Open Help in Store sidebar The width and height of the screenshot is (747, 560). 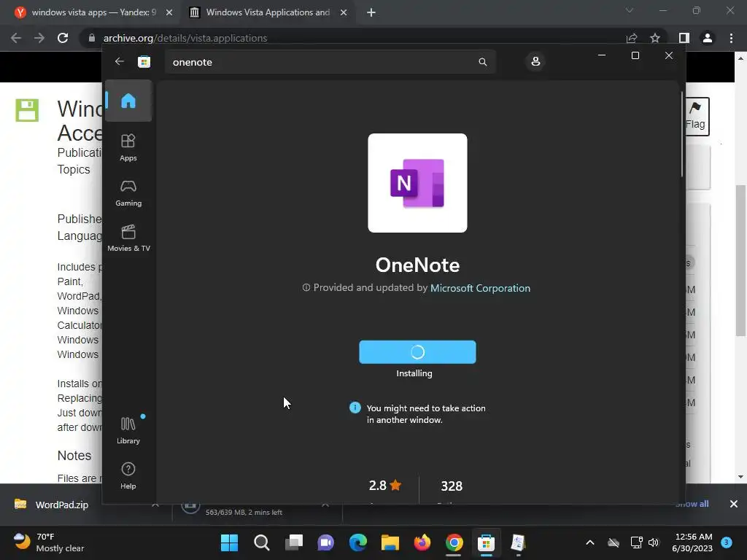128,475
